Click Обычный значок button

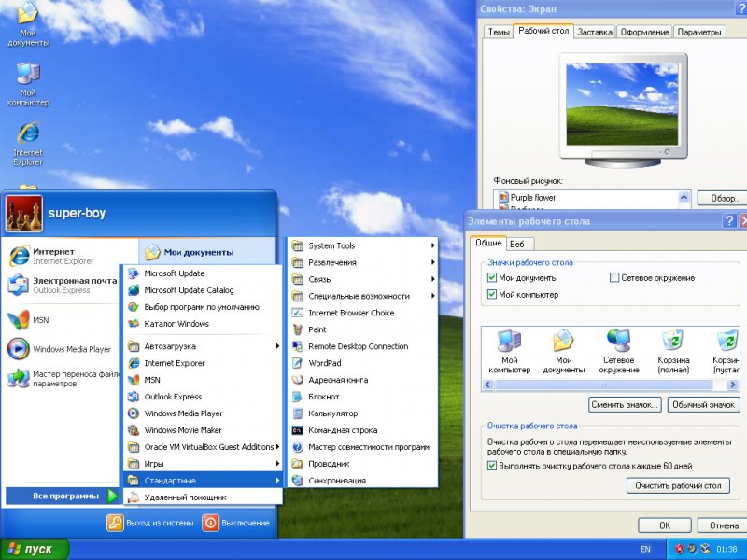tap(703, 405)
